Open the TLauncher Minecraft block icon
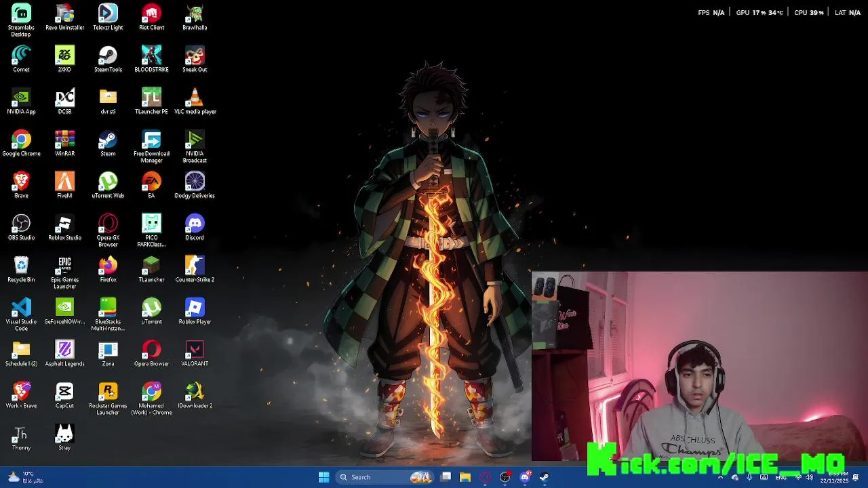 click(151, 270)
